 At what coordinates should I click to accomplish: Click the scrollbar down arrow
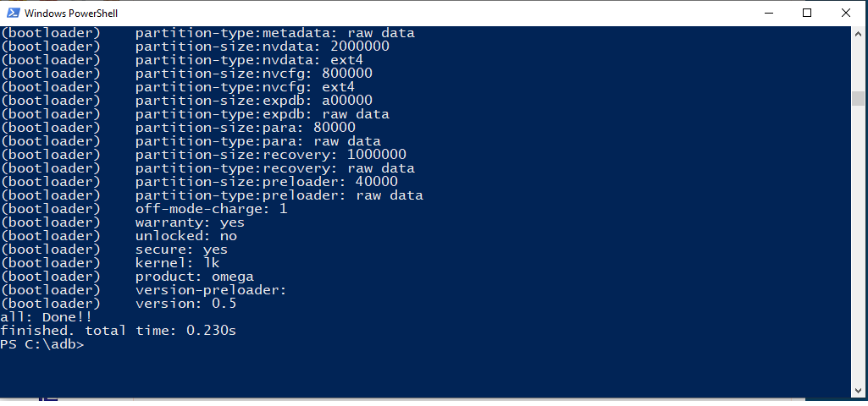pyautogui.click(x=858, y=390)
